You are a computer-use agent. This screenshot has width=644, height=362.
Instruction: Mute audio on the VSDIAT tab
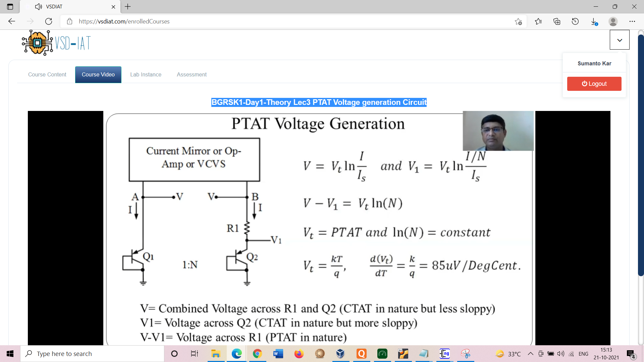pyautogui.click(x=38, y=6)
